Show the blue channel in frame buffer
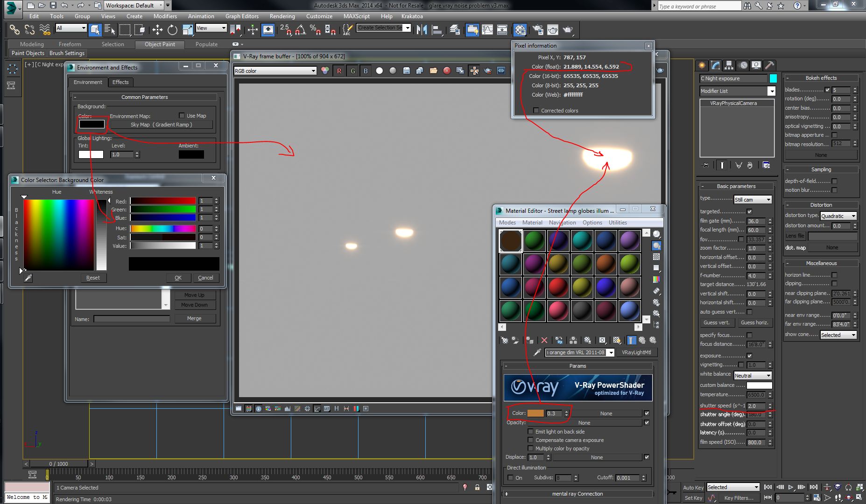 tap(366, 71)
